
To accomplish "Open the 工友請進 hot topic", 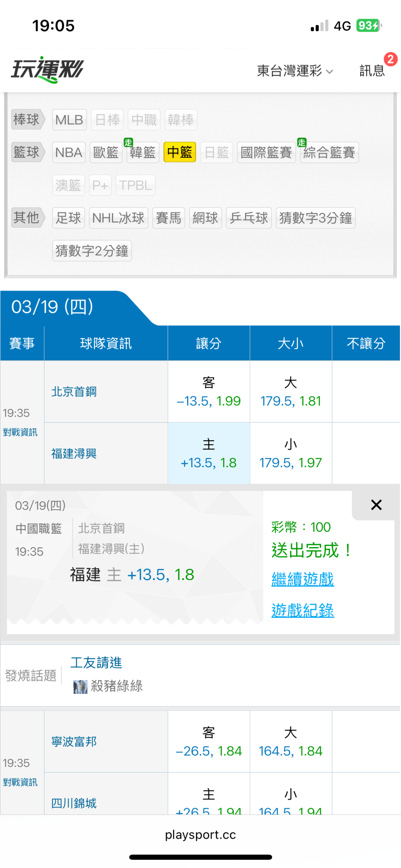I will (96, 663).
